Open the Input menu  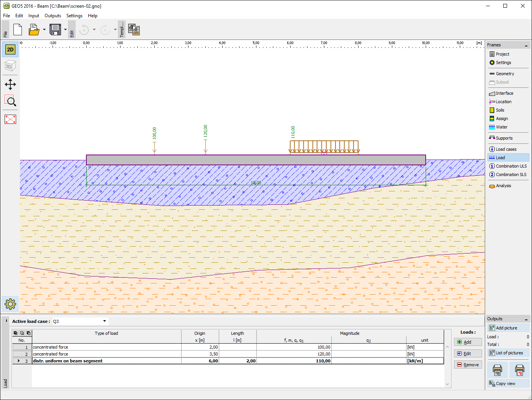click(34, 16)
